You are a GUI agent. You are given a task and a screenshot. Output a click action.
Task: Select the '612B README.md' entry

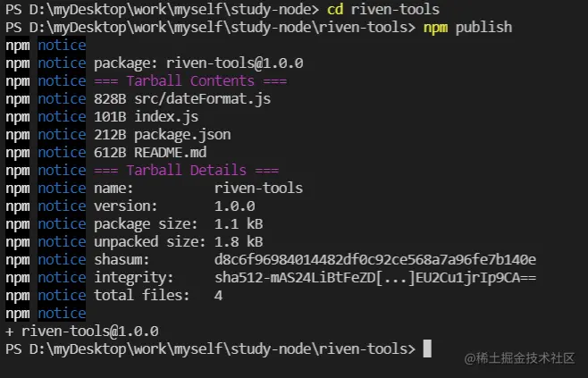pos(150,153)
